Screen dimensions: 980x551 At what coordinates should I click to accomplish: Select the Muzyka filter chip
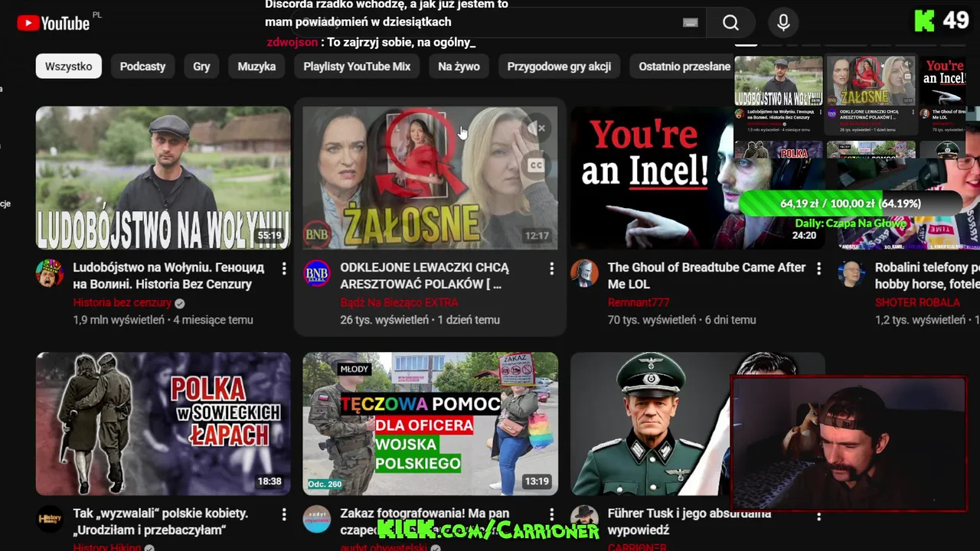tap(256, 67)
